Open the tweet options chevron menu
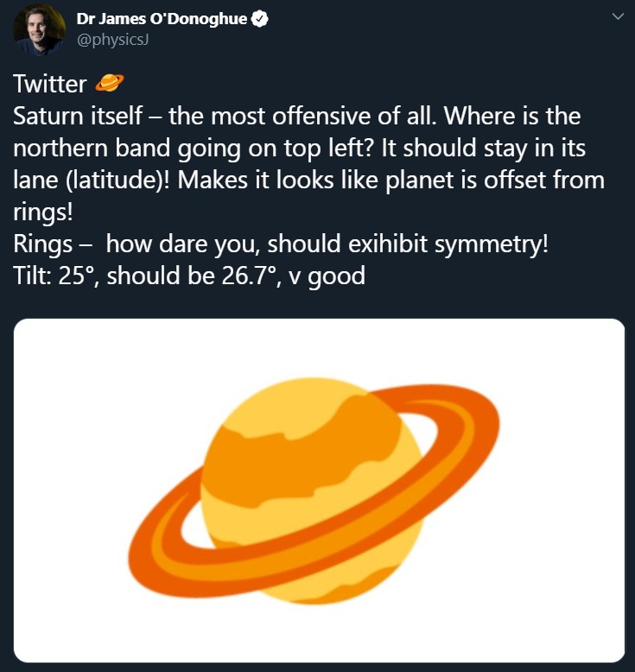 coord(617,17)
